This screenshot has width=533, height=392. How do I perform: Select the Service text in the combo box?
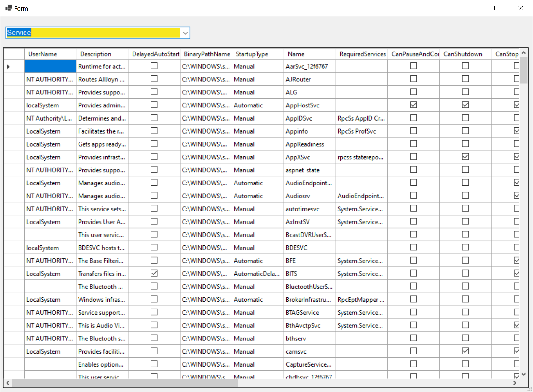(x=19, y=33)
